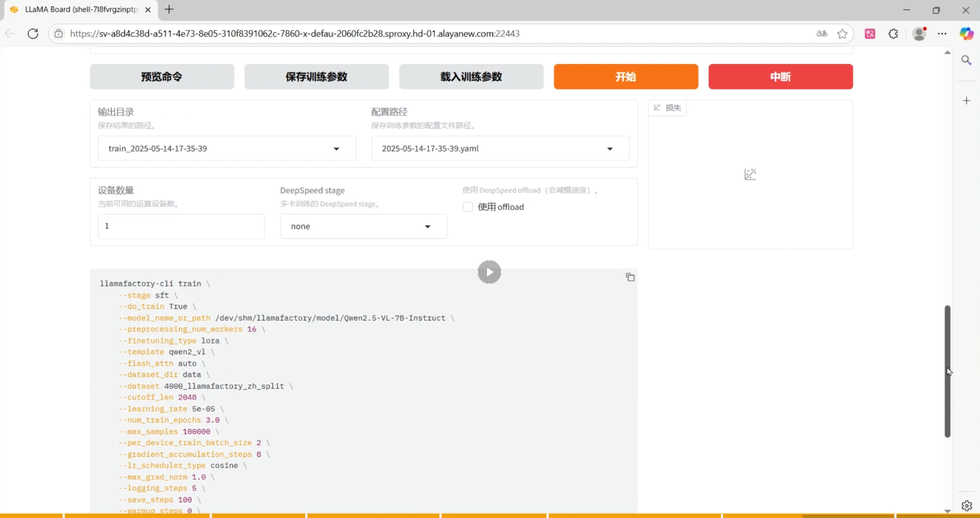Expand the DeepSpeed stage dropdown
Screen dimensions: 980x518
point(427,226)
